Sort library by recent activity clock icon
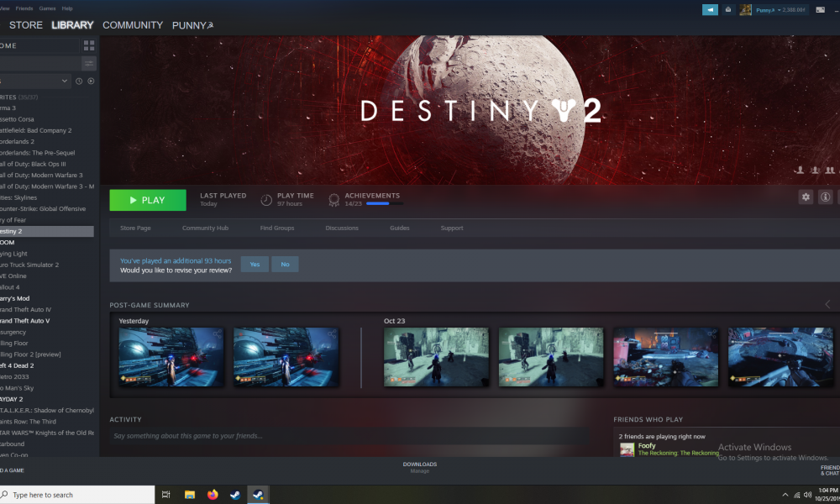Image resolution: width=840 pixels, height=504 pixels. 79,81
